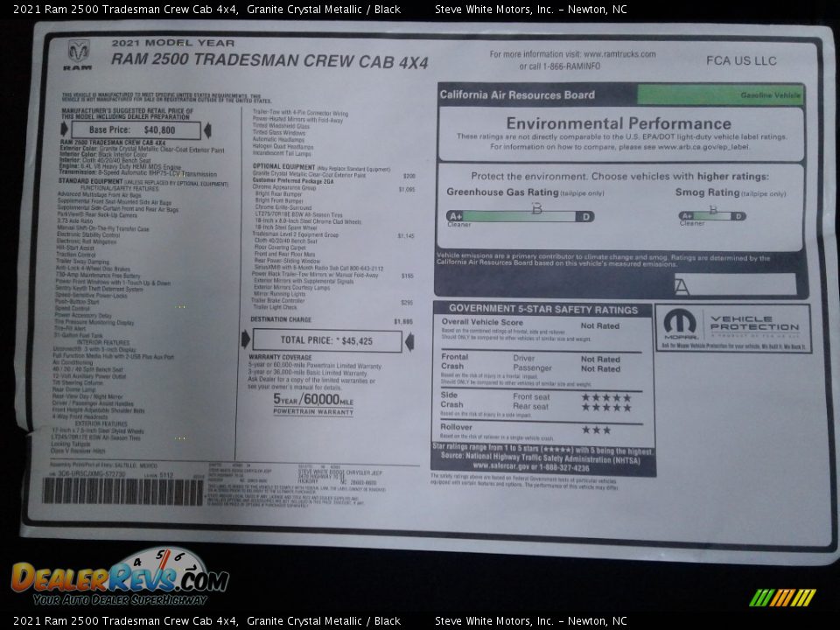This screenshot has width=840, height=630.
Task: Click the 1-866-RAMINFO phone number
Action: 571,66
